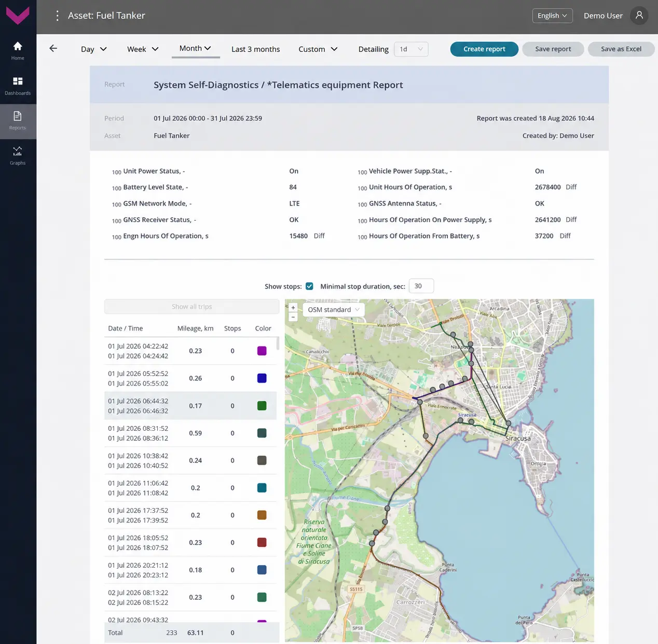Viewport: 658px width, 644px height.
Task: Select the 01 Jul 2026 05:52:52 trip row
Action: click(x=190, y=378)
